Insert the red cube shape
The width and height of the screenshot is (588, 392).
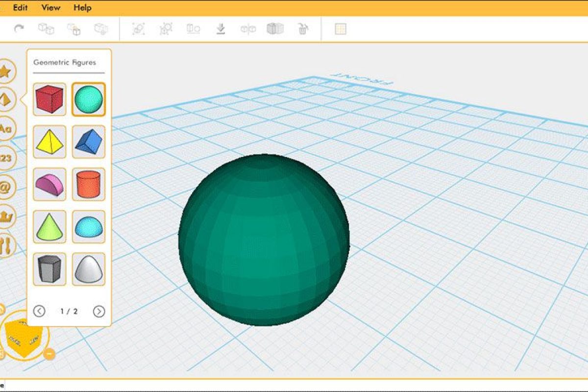49,99
